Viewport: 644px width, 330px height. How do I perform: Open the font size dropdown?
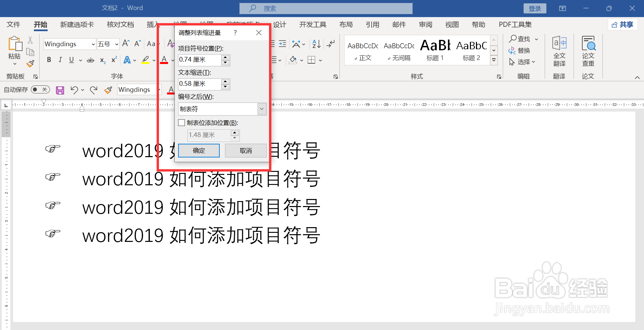coord(116,44)
